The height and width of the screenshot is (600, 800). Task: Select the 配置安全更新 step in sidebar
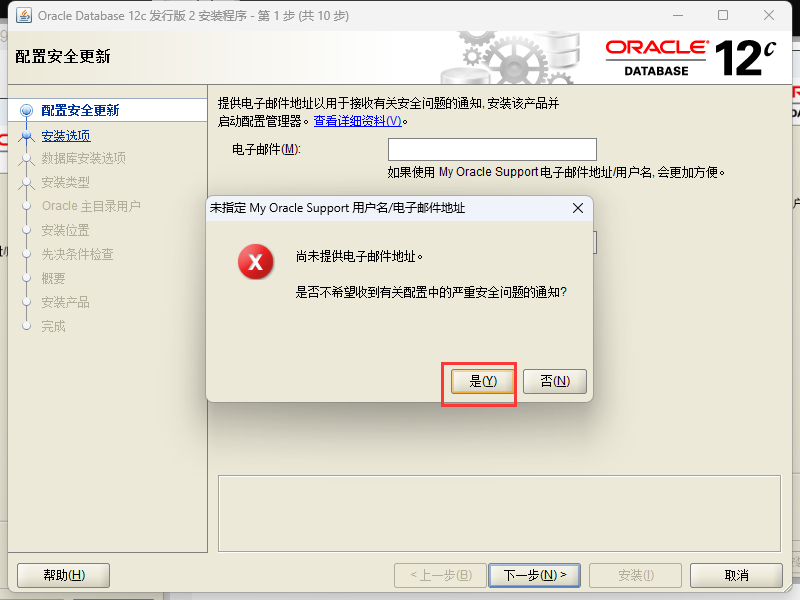80,110
